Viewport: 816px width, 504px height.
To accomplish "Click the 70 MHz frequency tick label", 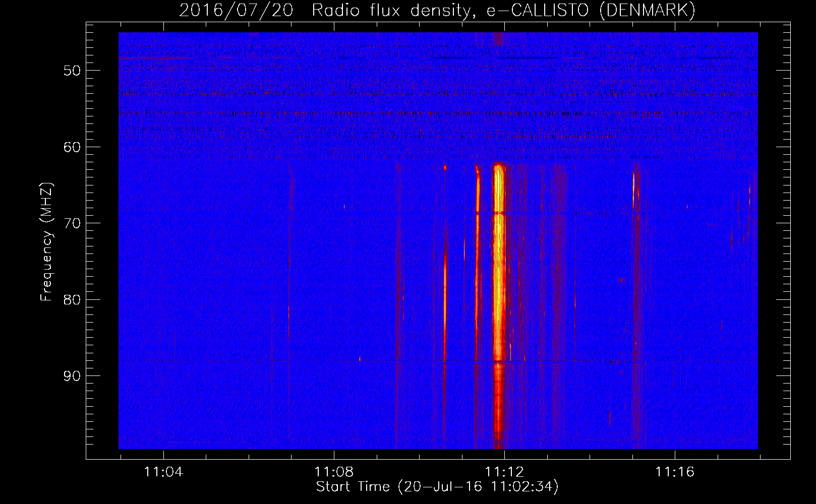I will tap(72, 223).
